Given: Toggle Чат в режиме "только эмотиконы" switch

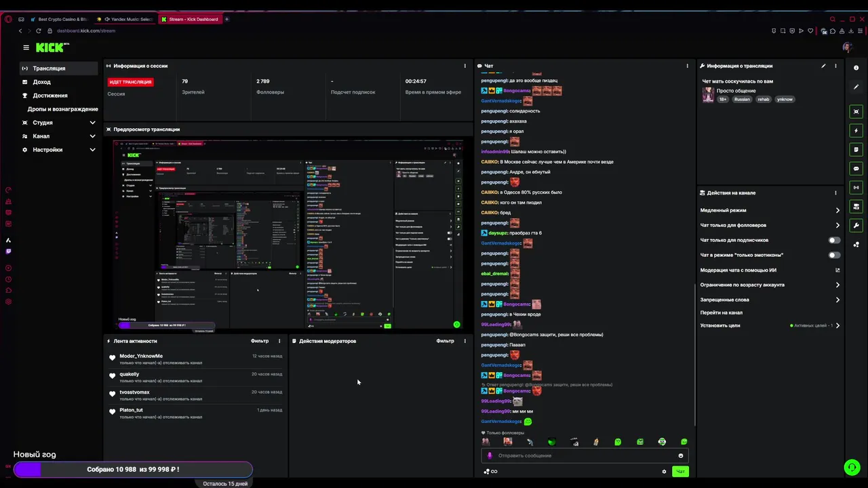Looking at the screenshot, I should [834, 255].
